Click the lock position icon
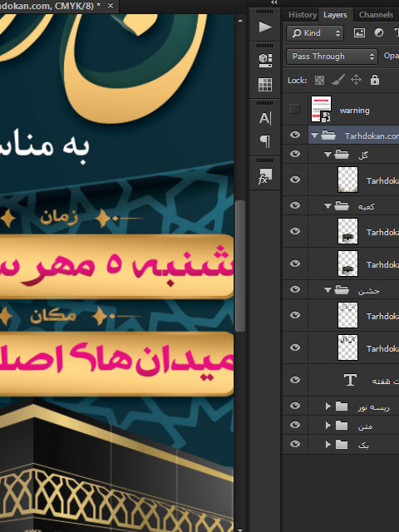Image resolution: width=399 pixels, height=532 pixels. coord(356,80)
